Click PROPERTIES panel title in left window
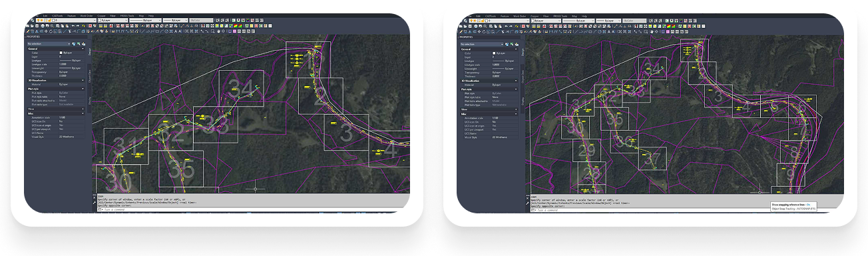 click(x=34, y=37)
